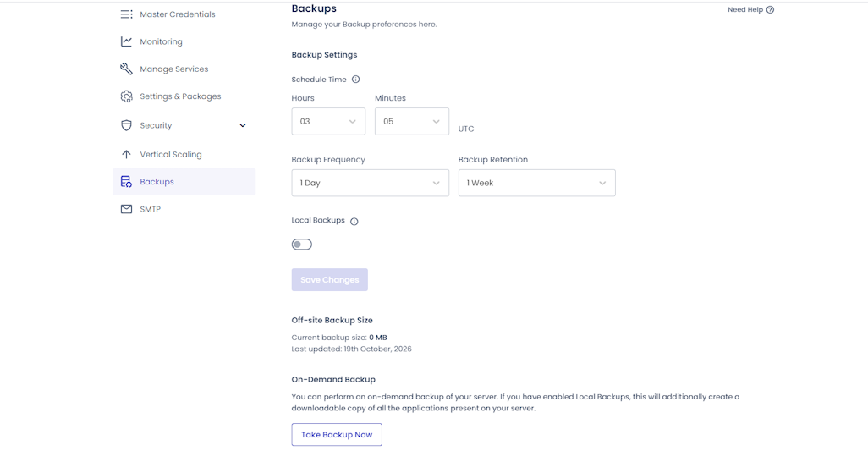The height and width of the screenshot is (462, 868).
Task: Click the 0 MB backup size value
Action: tap(378, 338)
